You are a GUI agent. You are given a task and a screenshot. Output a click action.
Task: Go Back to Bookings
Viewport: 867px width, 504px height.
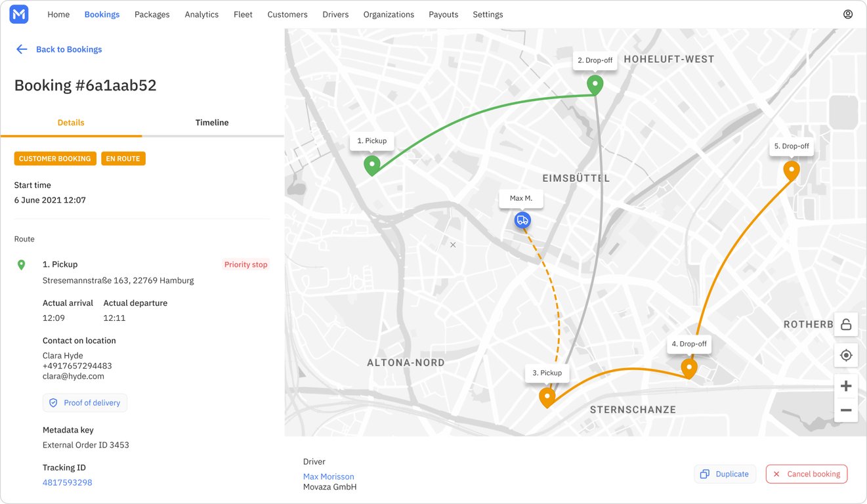[x=69, y=49]
